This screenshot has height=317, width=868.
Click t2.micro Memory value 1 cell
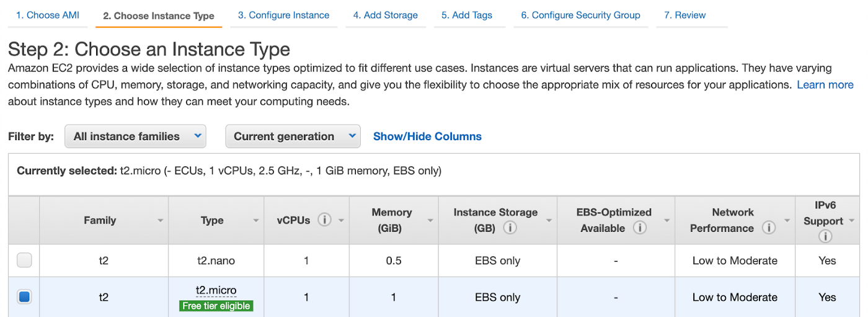[394, 297]
